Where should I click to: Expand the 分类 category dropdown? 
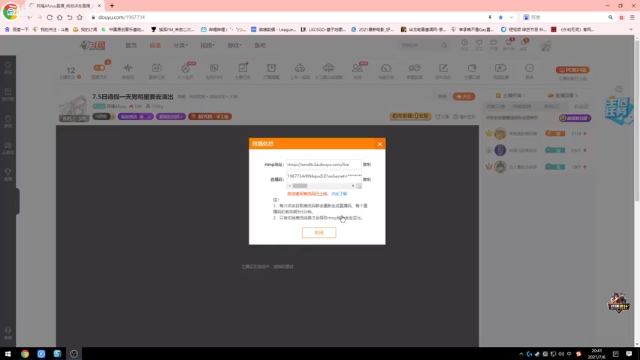[x=180, y=45]
